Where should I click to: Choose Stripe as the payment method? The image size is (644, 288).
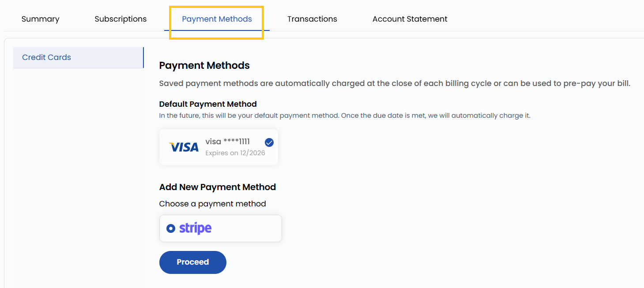pos(220,228)
